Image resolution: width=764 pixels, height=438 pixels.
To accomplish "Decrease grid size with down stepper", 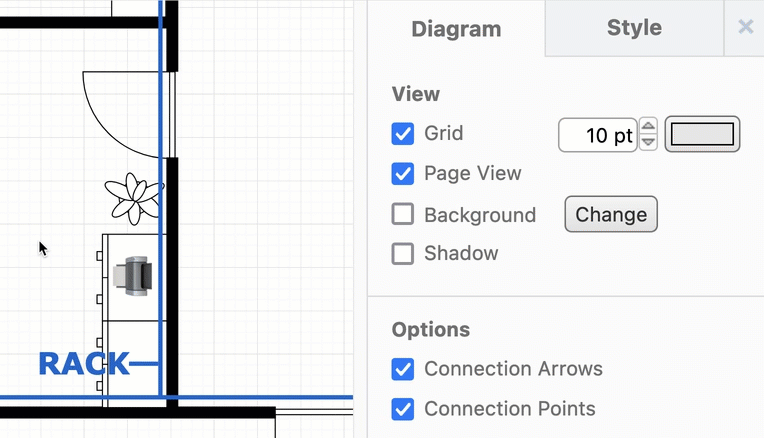I will (x=648, y=142).
